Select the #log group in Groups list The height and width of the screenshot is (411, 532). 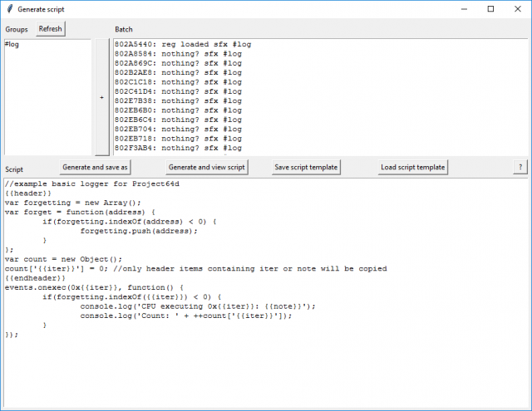pyautogui.click(x=12, y=44)
